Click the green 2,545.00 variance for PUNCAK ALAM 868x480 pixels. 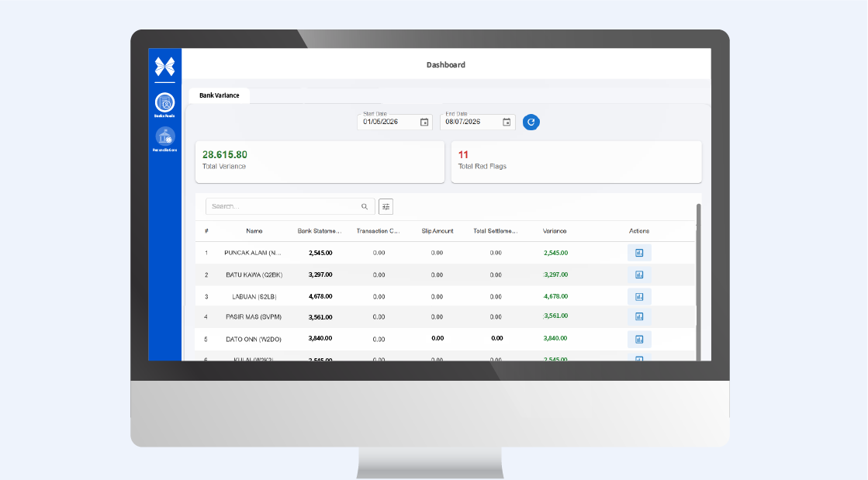coord(556,253)
